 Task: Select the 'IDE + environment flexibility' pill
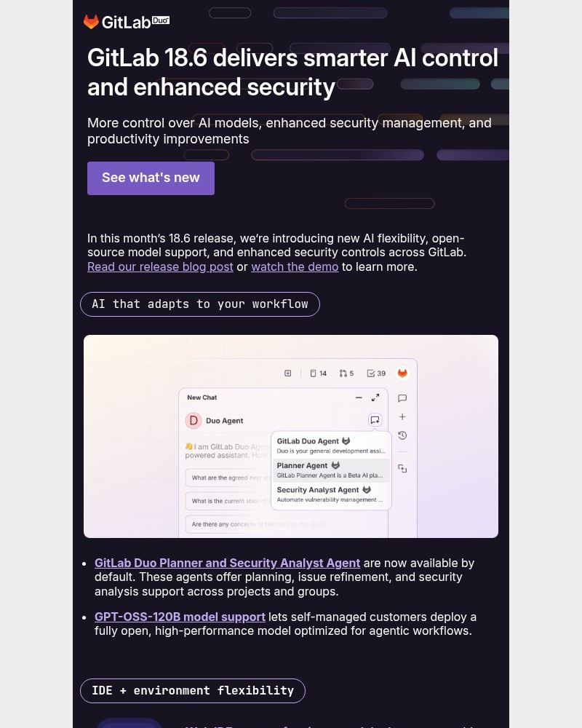point(192,690)
